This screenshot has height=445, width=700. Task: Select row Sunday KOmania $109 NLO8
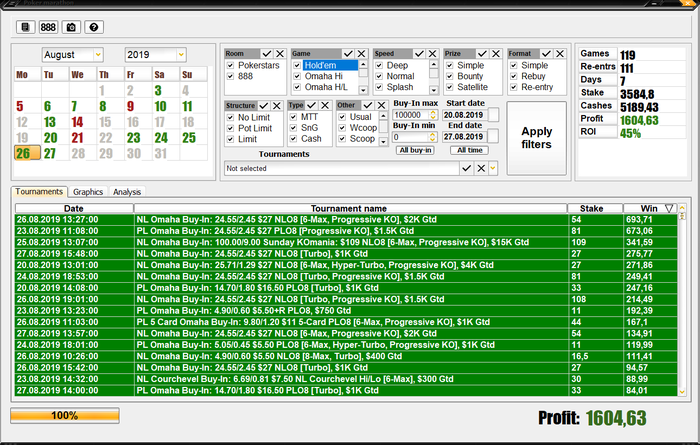346,242
